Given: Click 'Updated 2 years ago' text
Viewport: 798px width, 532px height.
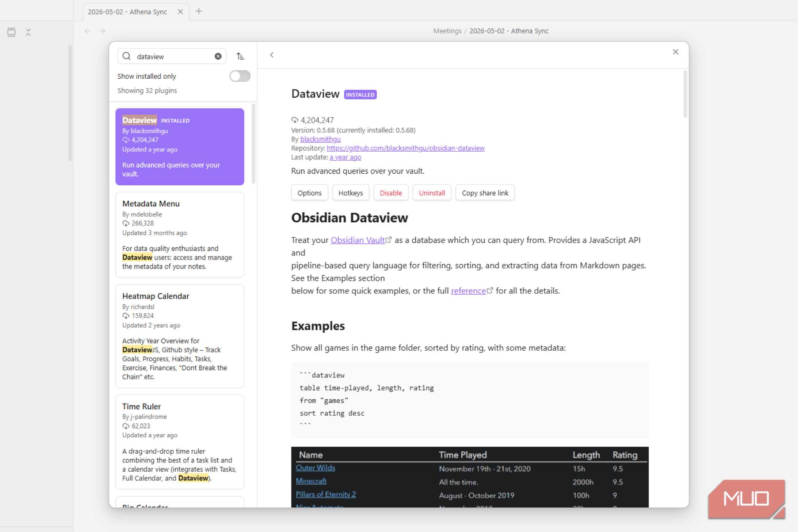Looking at the screenshot, I should tap(151, 325).
